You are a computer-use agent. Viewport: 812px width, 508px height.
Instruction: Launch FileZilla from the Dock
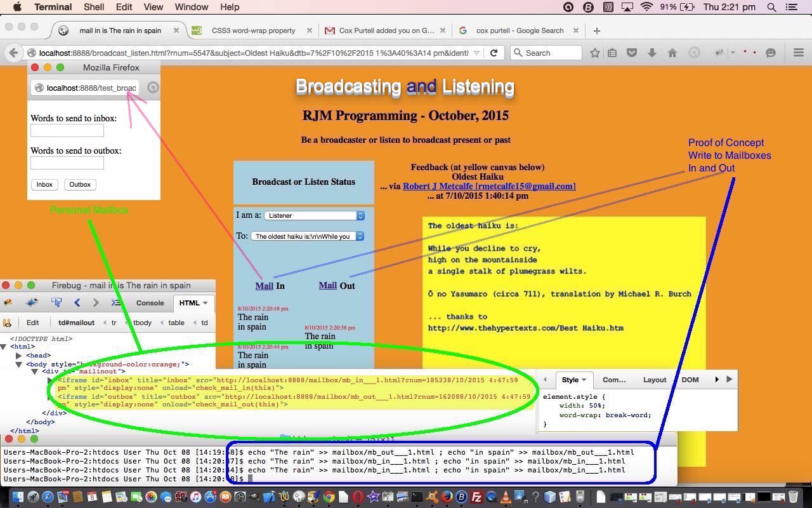point(476,497)
